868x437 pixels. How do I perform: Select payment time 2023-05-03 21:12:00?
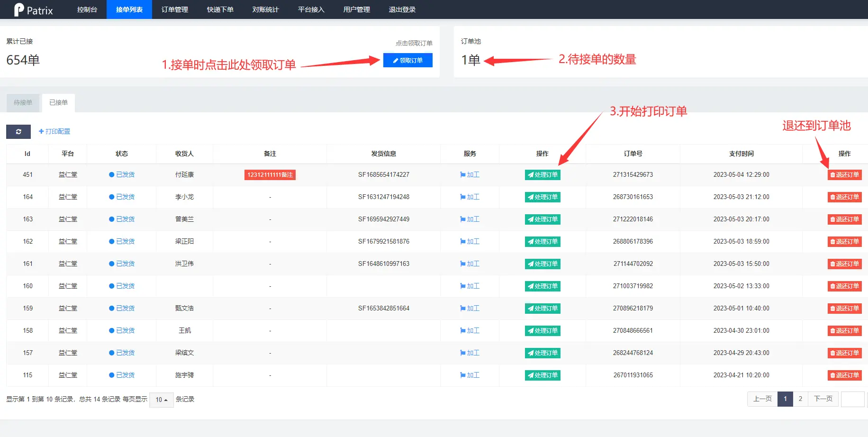[741, 197]
